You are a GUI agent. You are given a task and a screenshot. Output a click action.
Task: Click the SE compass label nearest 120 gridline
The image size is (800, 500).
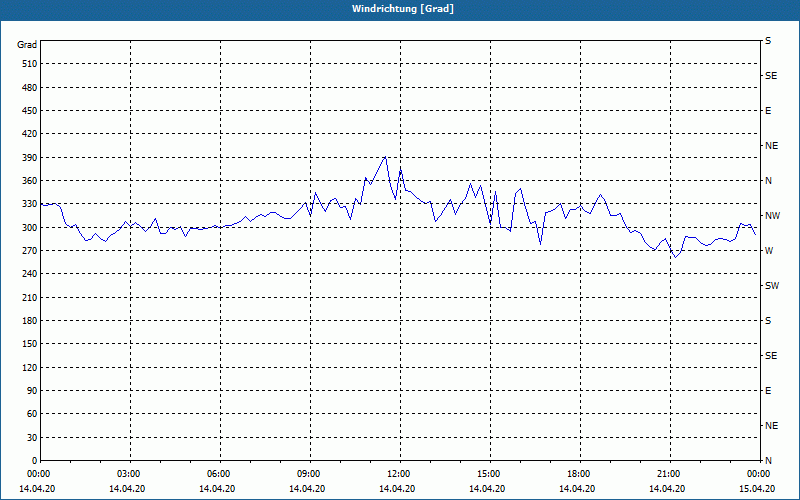(771, 356)
